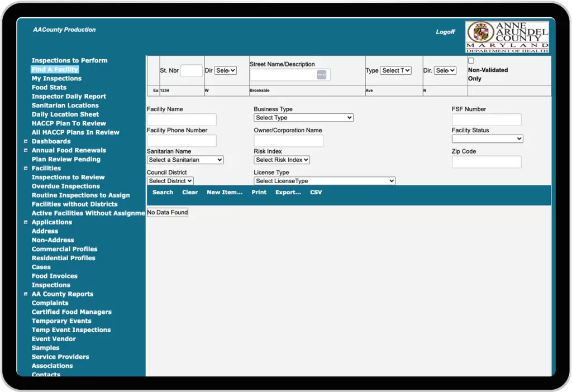Click inside the Zip Code field

point(487,162)
